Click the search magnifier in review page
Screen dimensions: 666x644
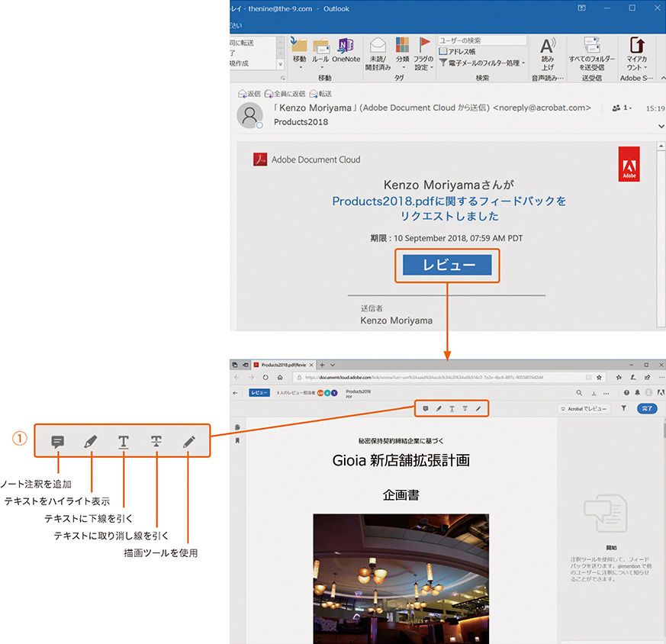click(x=579, y=393)
